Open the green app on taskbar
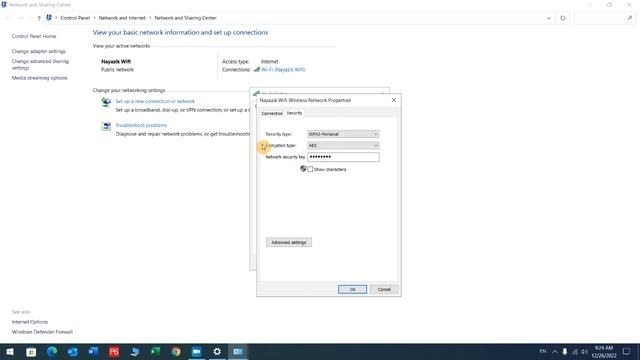The height and width of the screenshot is (360, 640). pyautogui.click(x=155, y=351)
